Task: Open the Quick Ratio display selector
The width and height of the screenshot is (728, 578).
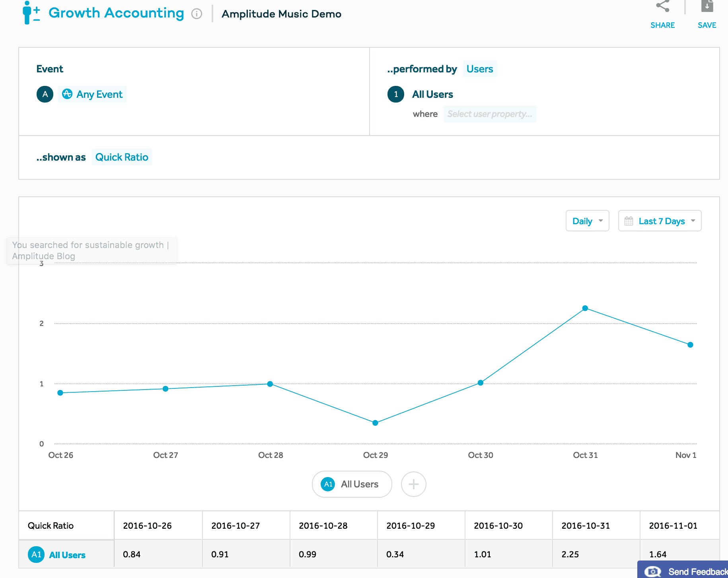Action: point(122,157)
